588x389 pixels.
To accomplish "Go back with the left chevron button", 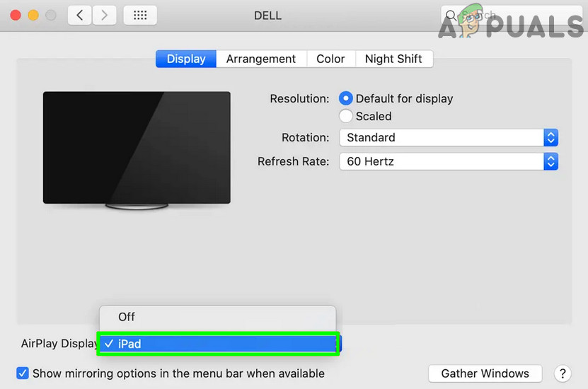I will (x=79, y=15).
